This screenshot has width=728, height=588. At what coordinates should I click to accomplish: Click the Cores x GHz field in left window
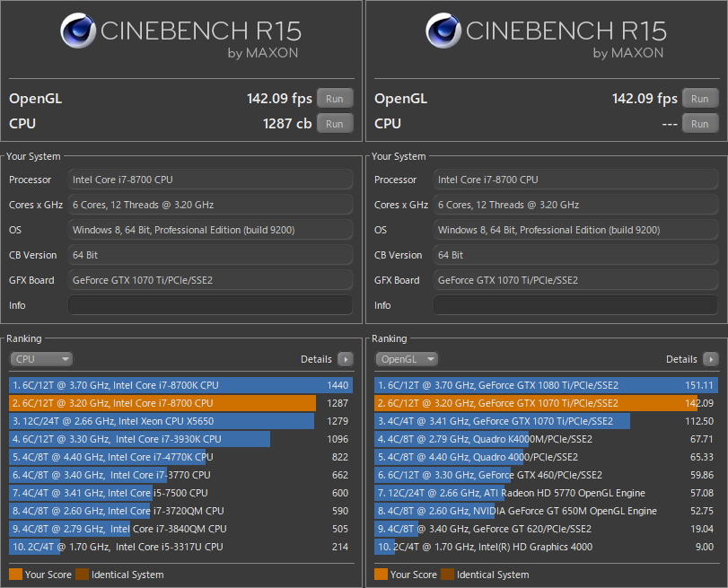coord(210,205)
